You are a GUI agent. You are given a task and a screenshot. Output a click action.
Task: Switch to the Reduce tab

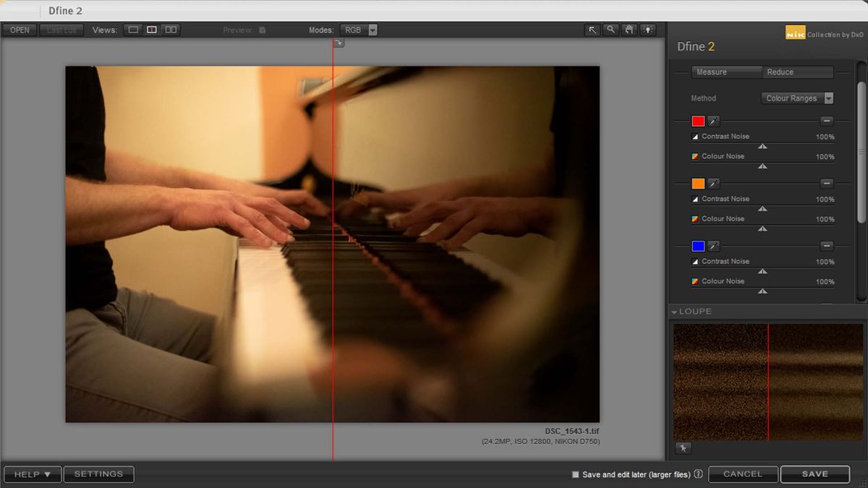(x=798, y=72)
